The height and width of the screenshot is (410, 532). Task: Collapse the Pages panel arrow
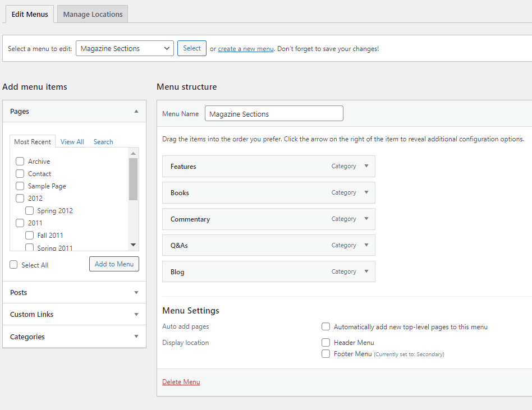[x=136, y=112]
